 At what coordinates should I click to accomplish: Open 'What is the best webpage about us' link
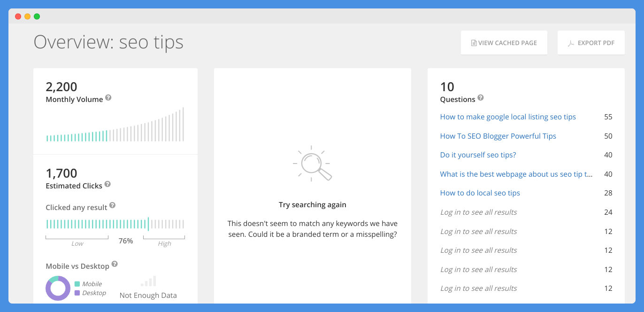(516, 174)
